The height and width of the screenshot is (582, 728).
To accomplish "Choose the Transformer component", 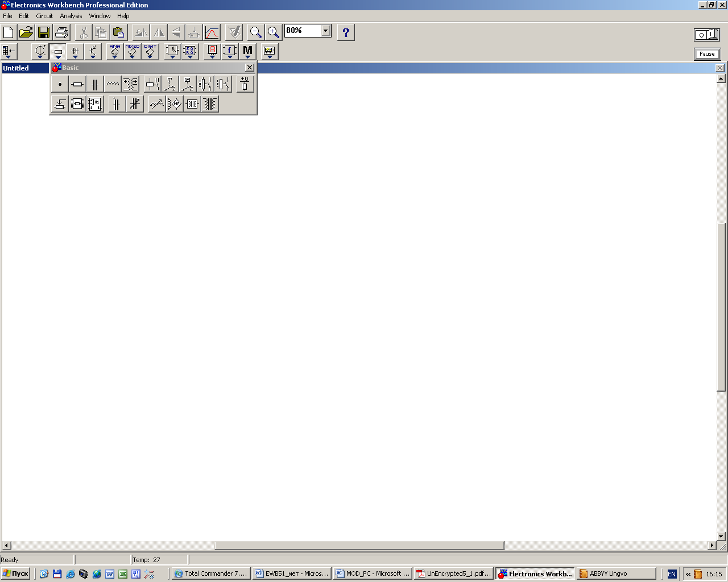I will pyautogui.click(x=130, y=85).
